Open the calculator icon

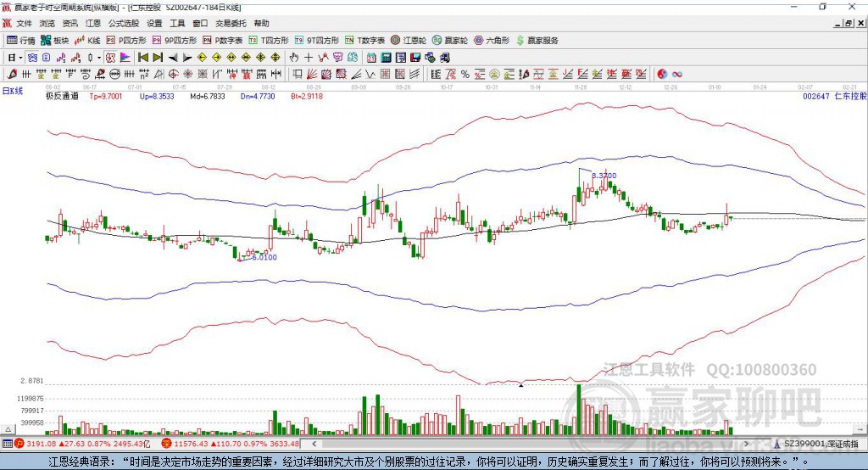[386, 58]
